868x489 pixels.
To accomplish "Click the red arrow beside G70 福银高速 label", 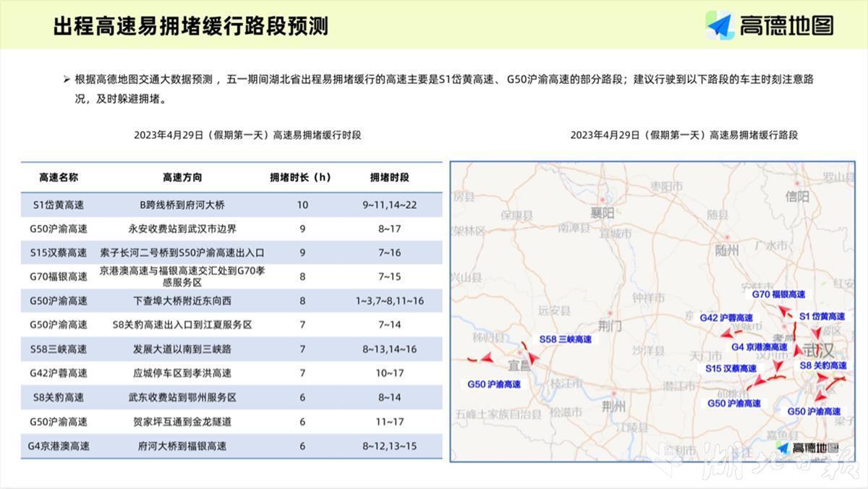I will coord(783,310).
